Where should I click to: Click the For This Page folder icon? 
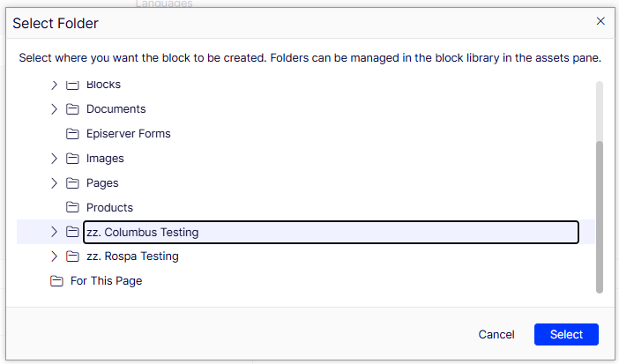[56, 281]
